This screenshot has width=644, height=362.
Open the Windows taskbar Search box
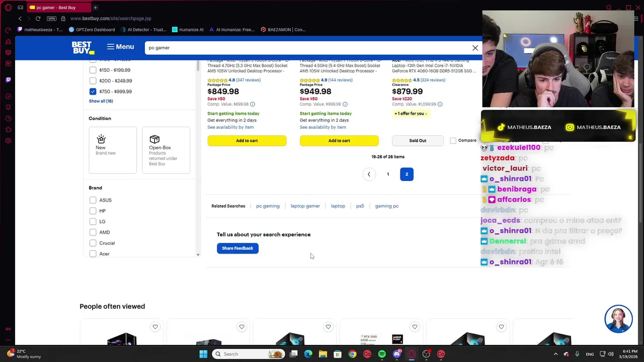[x=249, y=354]
